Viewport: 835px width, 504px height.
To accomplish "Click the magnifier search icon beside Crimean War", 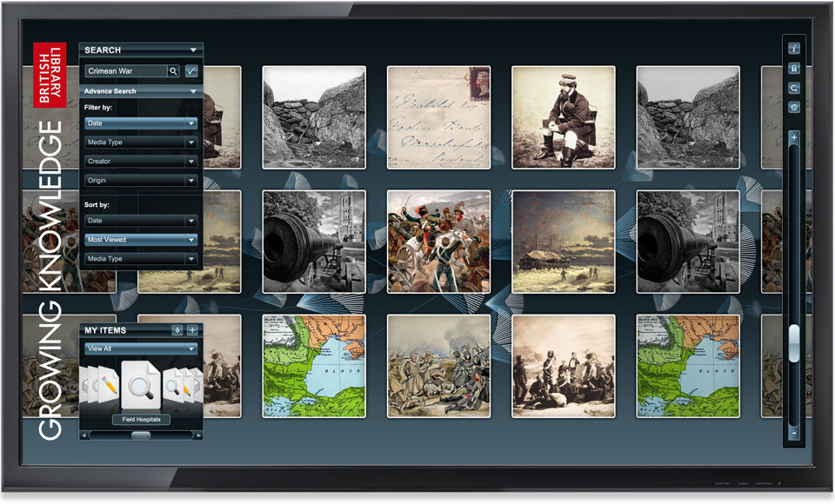I will click(x=174, y=71).
